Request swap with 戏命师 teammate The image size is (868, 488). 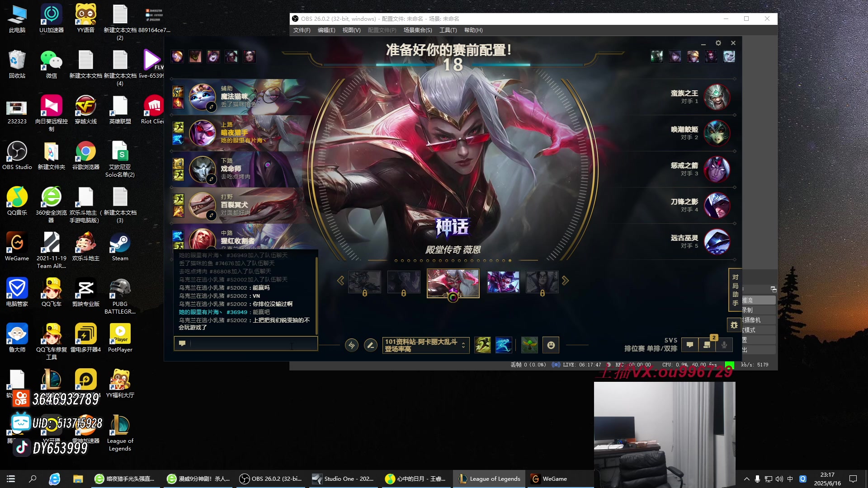(x=211, y=179)
